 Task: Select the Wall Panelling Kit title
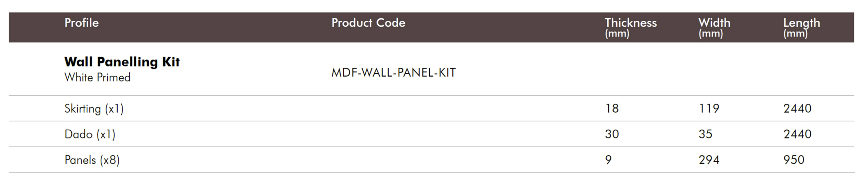point(122,62)
